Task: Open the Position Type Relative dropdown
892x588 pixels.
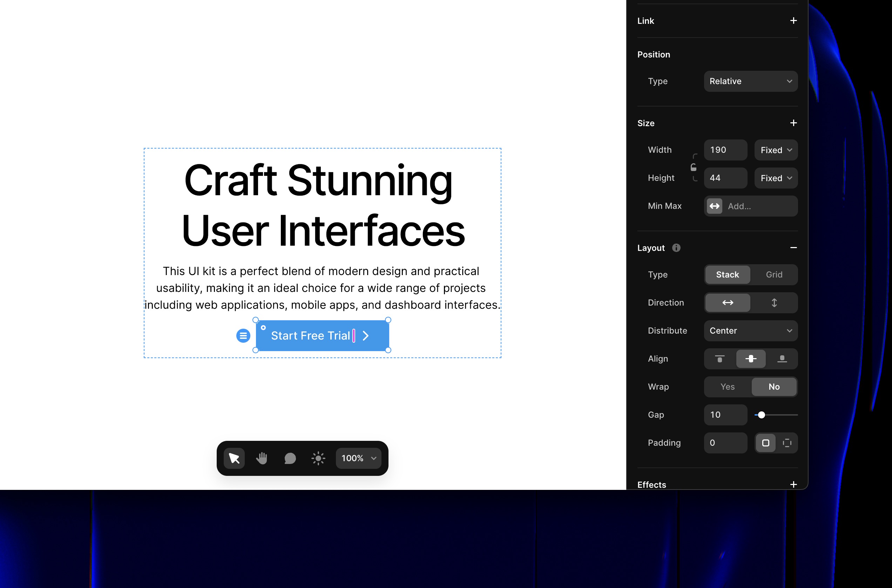Action: click(x=751, y=81)
